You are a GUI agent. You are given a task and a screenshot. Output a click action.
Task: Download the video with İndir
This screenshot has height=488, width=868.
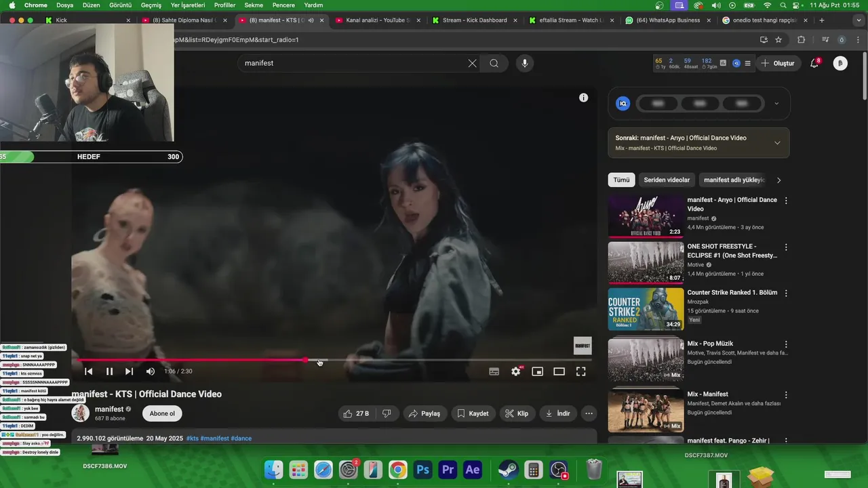pos(557,413)
